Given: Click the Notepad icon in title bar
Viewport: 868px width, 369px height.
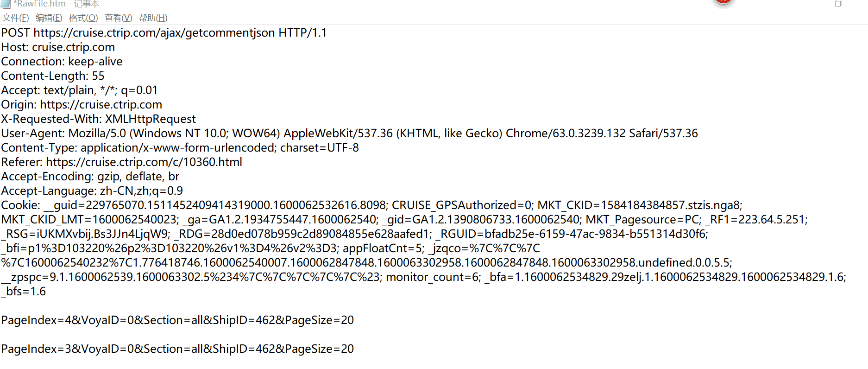Looking at the screenshot, I should (6, 4).
